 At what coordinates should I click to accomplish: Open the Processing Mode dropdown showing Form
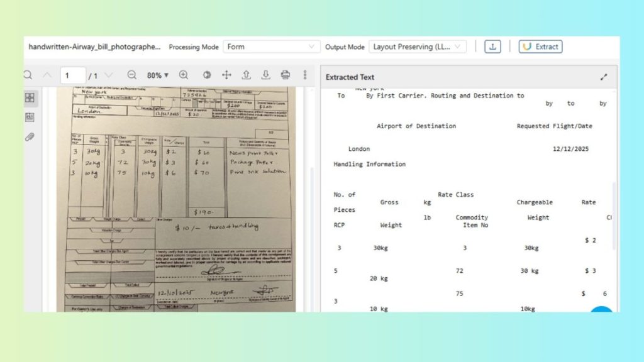pos(272,47)
